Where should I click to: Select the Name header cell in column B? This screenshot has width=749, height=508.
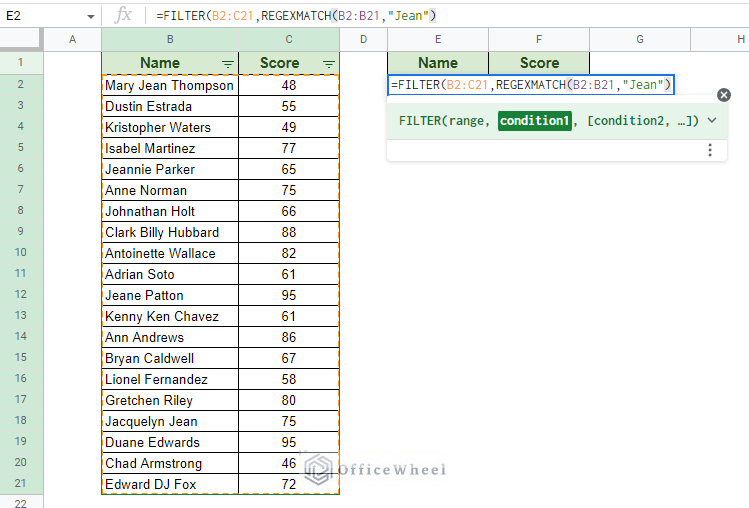[x=170, y=63]
